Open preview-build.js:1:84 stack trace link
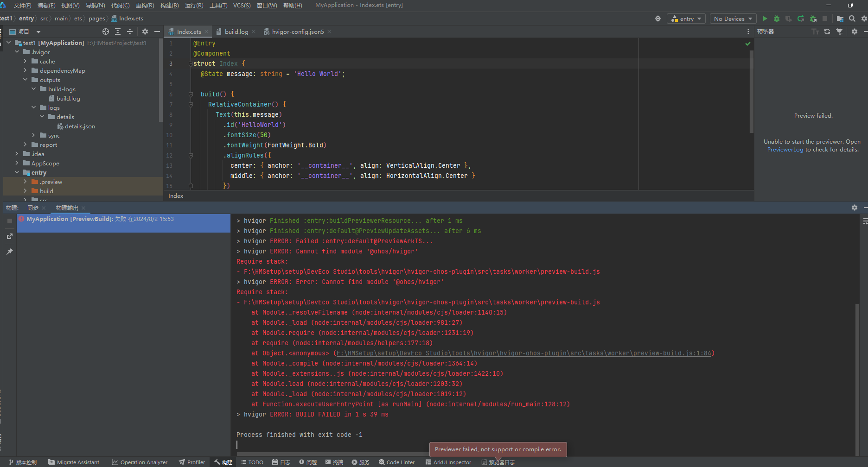Viewport: 868px width, 467px height. click(x=524, y=353)
